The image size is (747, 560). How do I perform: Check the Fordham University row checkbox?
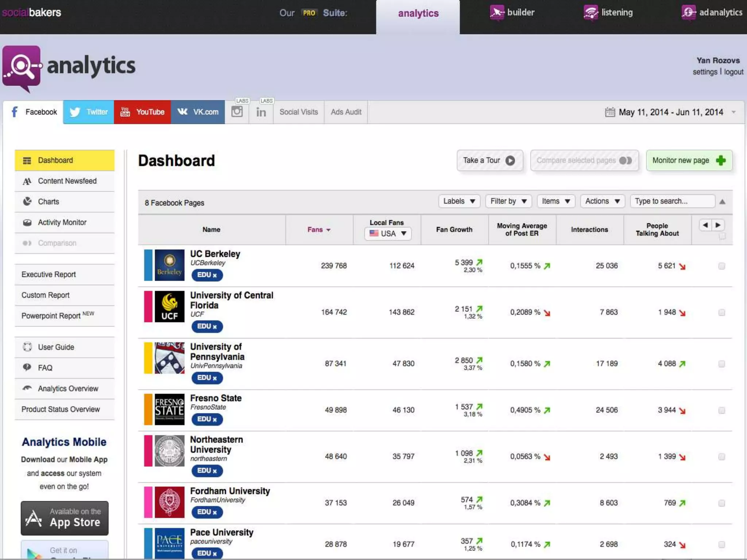721,503
